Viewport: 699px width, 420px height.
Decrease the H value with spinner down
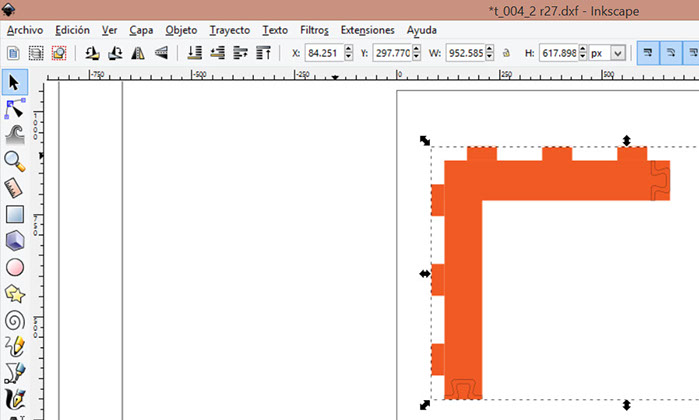[x=582, y=57]
